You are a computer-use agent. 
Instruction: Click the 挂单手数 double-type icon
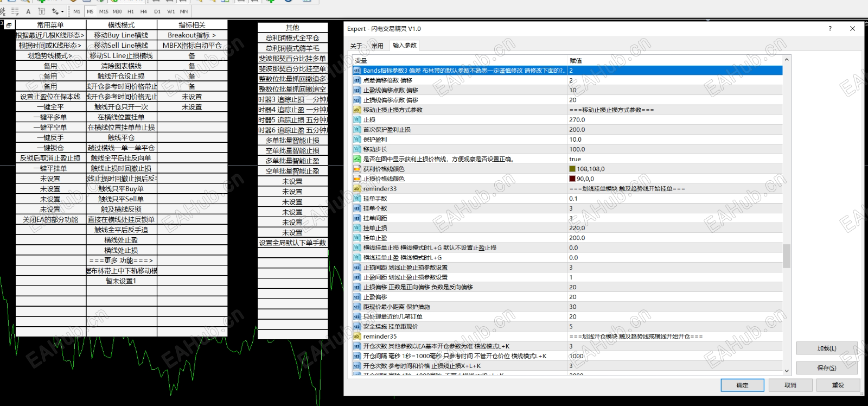tap(357, 198)
